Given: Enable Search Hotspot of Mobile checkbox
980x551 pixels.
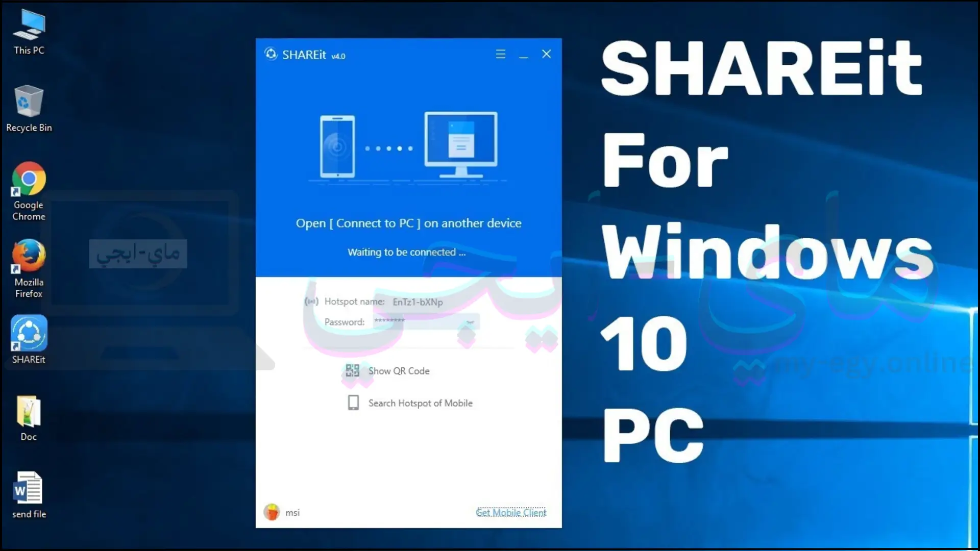Looking at the screenshot, I should pyautogui.click(x=353, y=403).
